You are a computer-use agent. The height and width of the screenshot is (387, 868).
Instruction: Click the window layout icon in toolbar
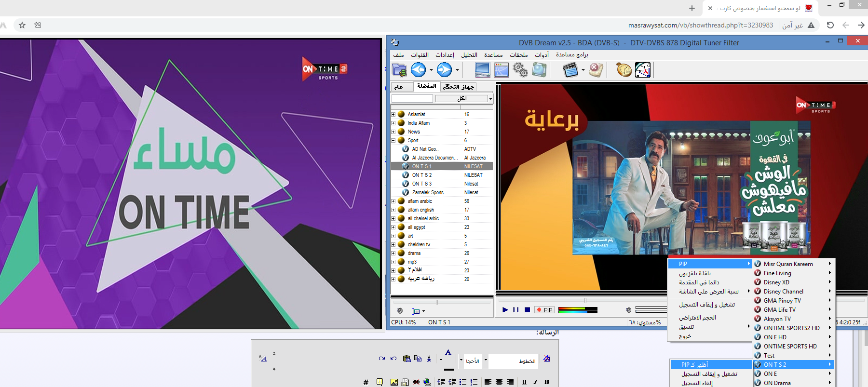[x=502, y=70]
